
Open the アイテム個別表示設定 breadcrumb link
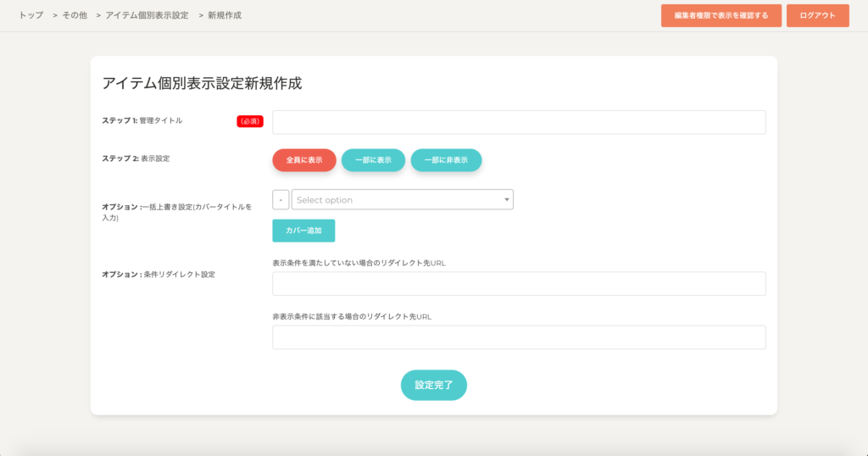[x=147, y=15]
